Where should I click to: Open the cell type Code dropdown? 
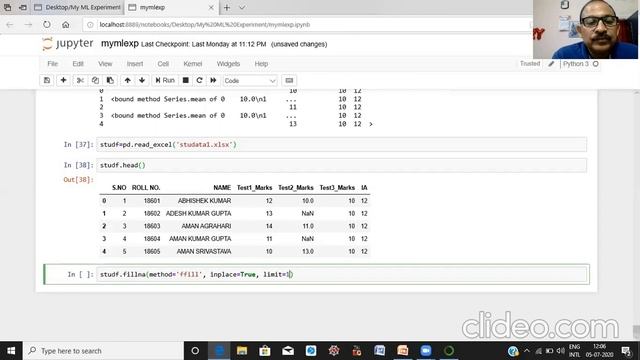tap(250, 81)
